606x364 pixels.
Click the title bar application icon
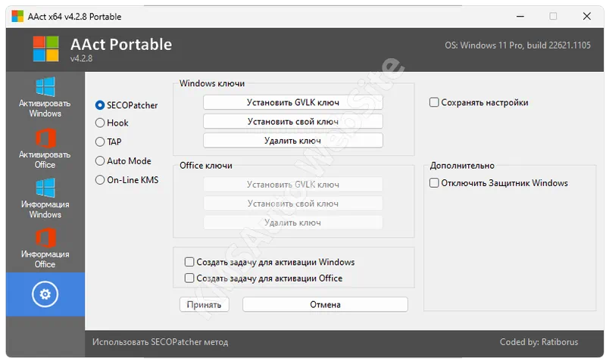(x=17, y=16)
